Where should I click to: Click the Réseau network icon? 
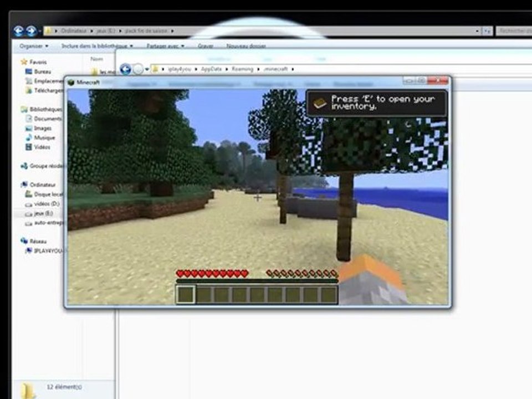24,241
